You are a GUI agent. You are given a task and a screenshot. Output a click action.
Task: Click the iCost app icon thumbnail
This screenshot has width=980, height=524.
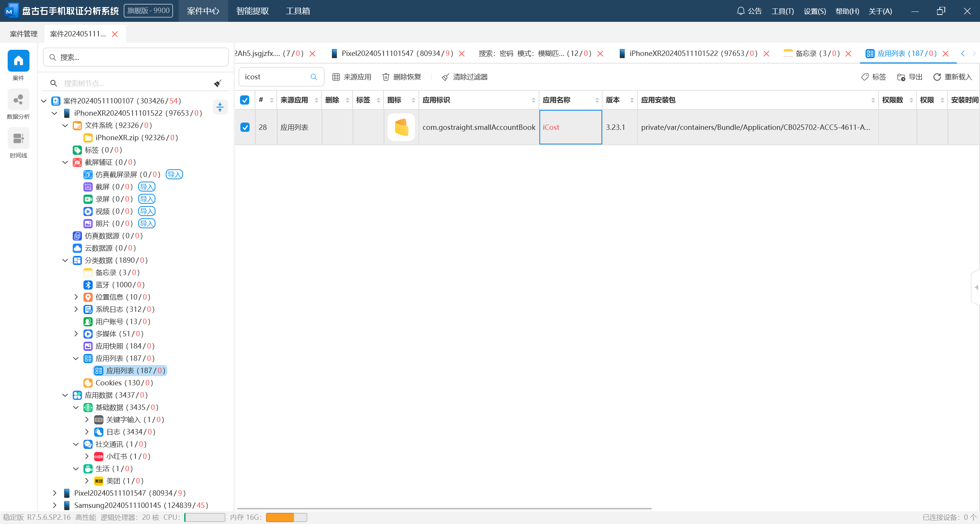(401, 127)
